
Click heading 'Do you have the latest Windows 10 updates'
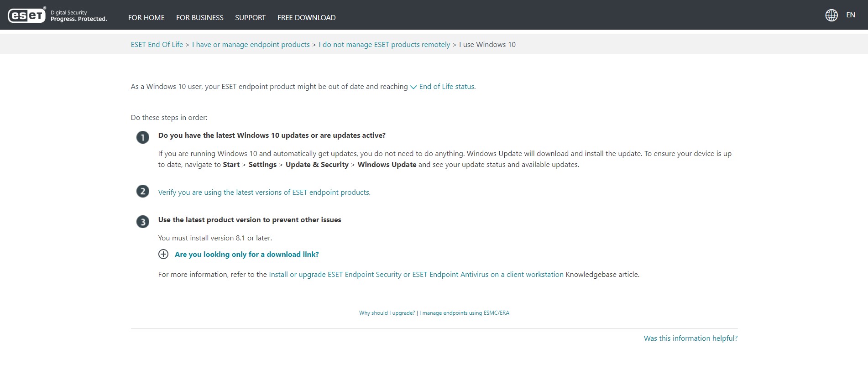[x=272, y=135]
